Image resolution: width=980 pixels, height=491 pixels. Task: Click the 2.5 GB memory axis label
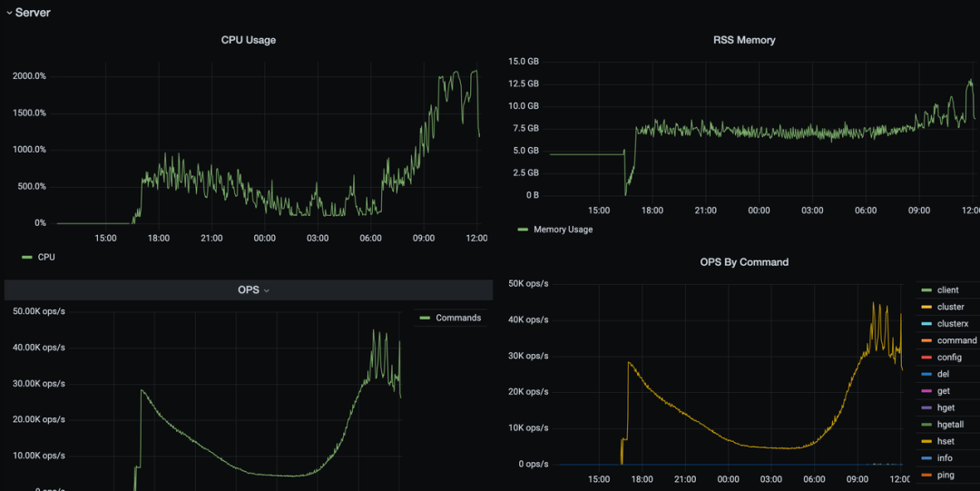click(x=525, y=172)
